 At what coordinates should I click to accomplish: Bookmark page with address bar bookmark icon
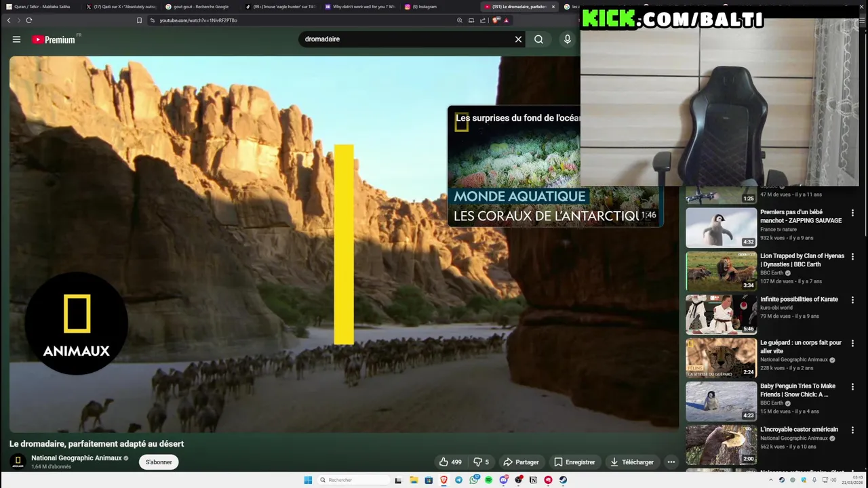coord(139,20)
